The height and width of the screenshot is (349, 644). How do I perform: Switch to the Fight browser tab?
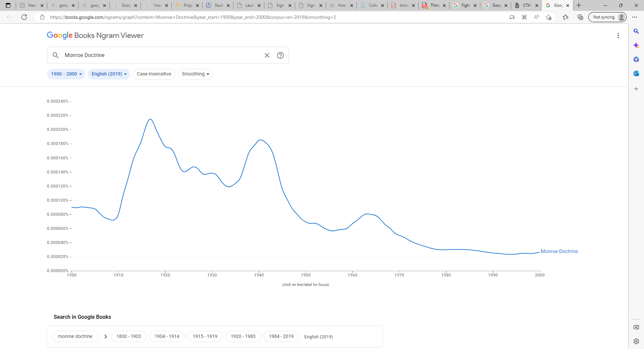[465, 5]
